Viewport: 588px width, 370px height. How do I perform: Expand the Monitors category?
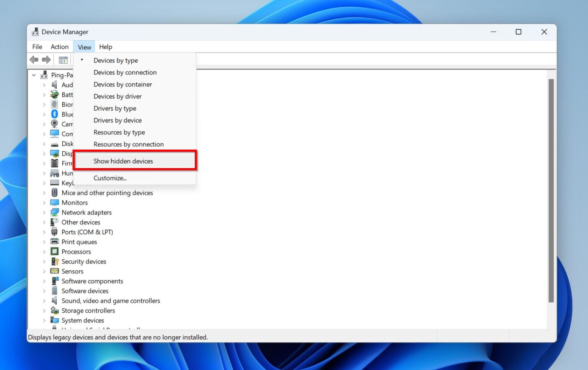coord(44,203)
